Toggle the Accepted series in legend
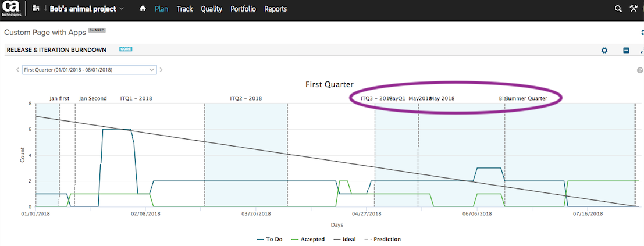Viewport: 644px width, 246px height. click(307, 239)
